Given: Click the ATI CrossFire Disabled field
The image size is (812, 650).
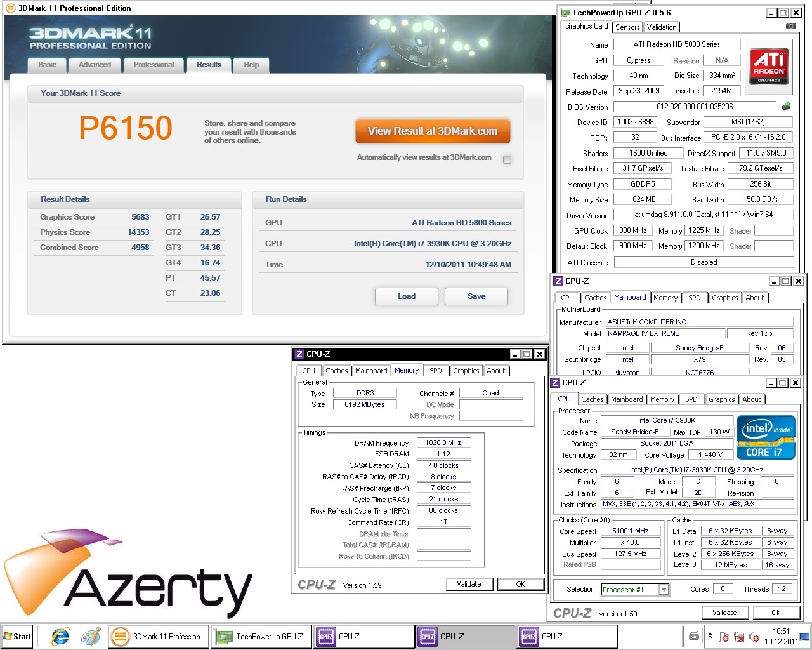Looking at the screenshot, I should (704, 262).
